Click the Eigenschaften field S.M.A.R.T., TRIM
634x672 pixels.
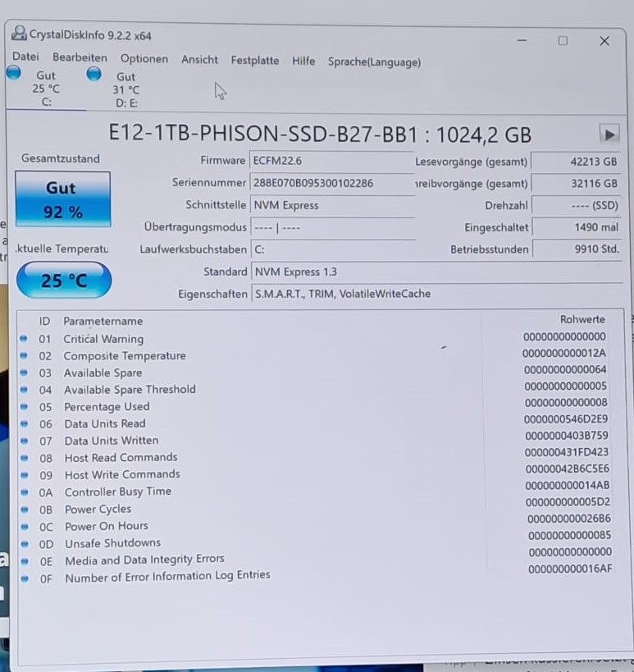437,294
